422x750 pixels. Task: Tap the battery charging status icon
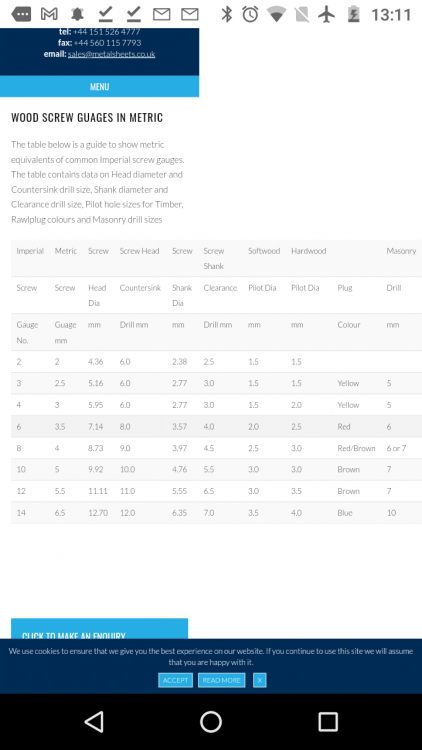[354, 14]
